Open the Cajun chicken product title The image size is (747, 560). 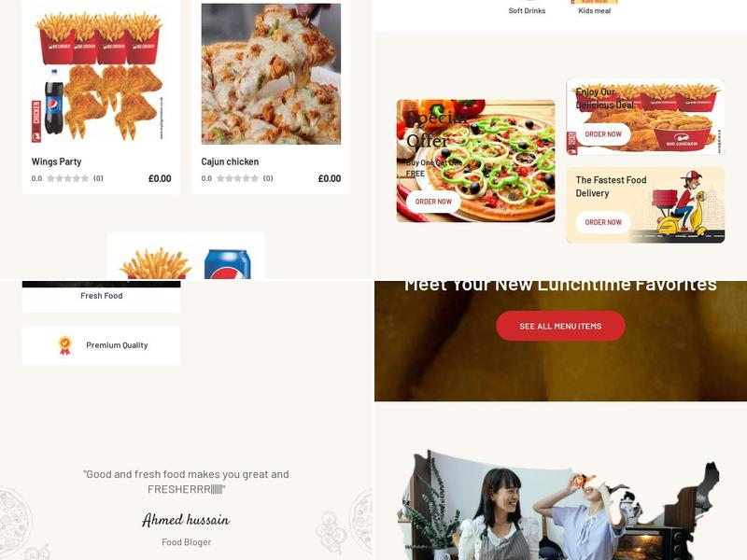230,161
